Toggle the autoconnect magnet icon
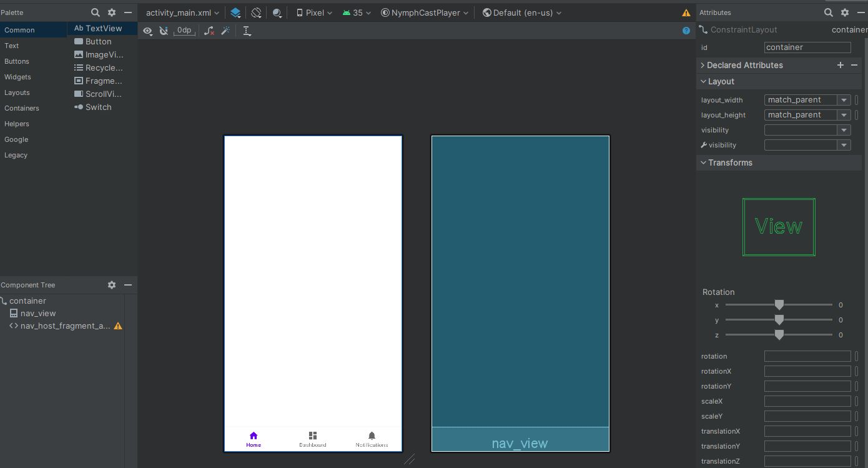 pos(164,31)
